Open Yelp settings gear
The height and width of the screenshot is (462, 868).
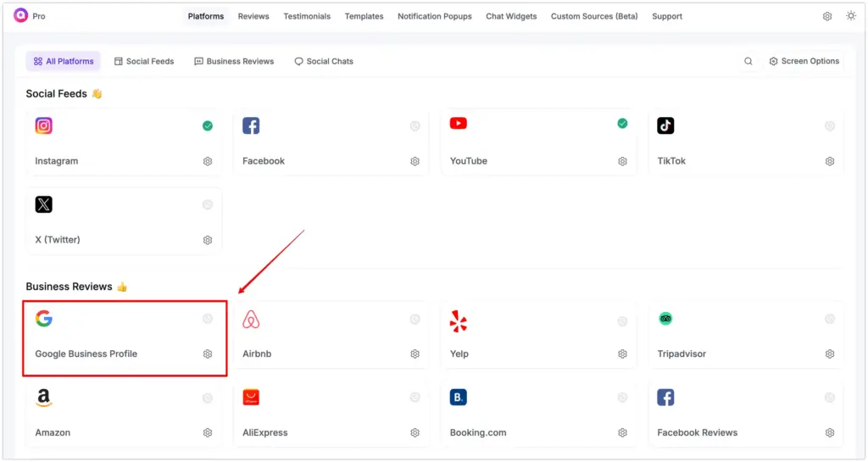[623, 354]
